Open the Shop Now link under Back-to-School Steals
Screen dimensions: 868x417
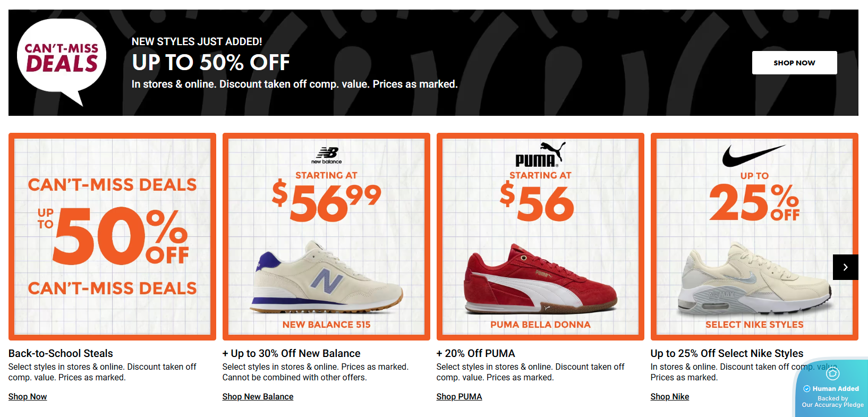[x=27, y=396]
